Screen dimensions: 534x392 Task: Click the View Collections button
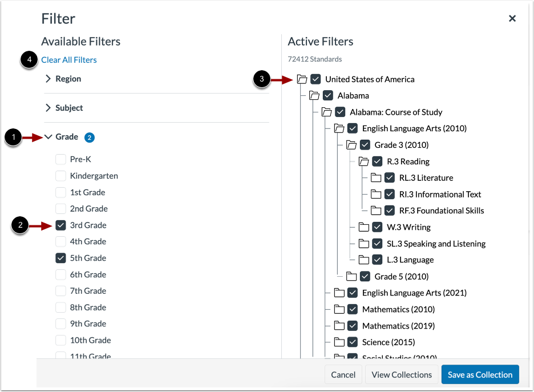[401, 374]
